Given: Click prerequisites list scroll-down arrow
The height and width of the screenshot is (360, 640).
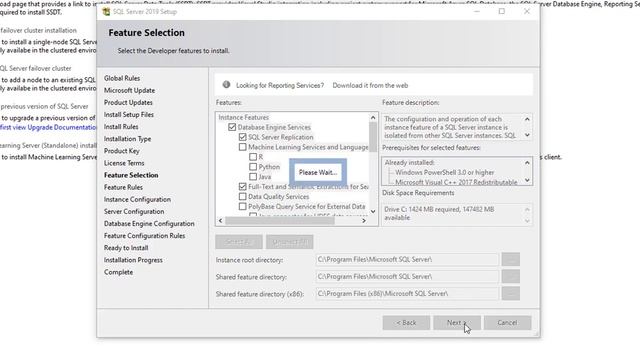Looking at the screenshot, I should 527,180.
